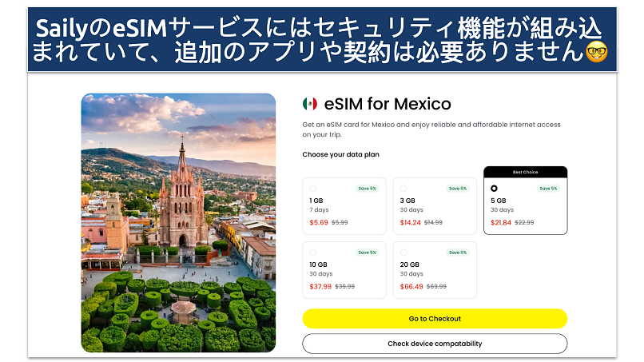Click the nerd face emoji in banner

(x=596, y=52)
